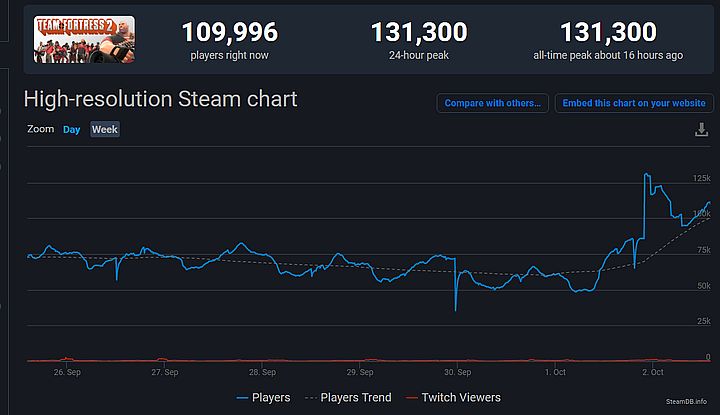This screenshot has height=415, width=720.
Task: Toggle the Players series in legend
Action: [263, 397]
